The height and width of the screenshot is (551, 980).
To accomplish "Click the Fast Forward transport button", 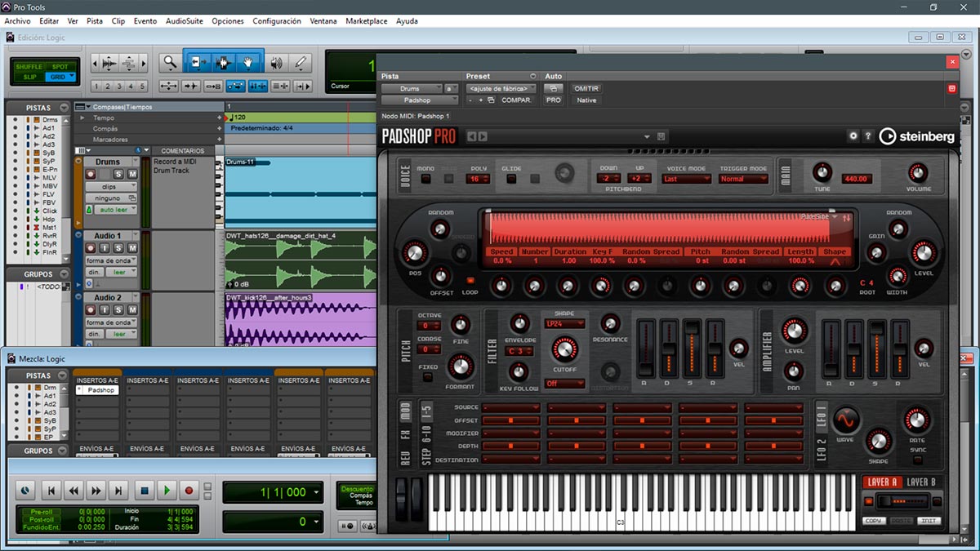I will 96,491.
